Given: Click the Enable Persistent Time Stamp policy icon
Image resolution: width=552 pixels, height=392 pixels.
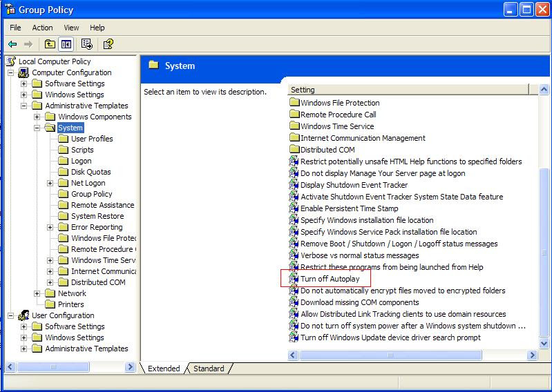Looking at the screenshot, I should coord(294,208).
